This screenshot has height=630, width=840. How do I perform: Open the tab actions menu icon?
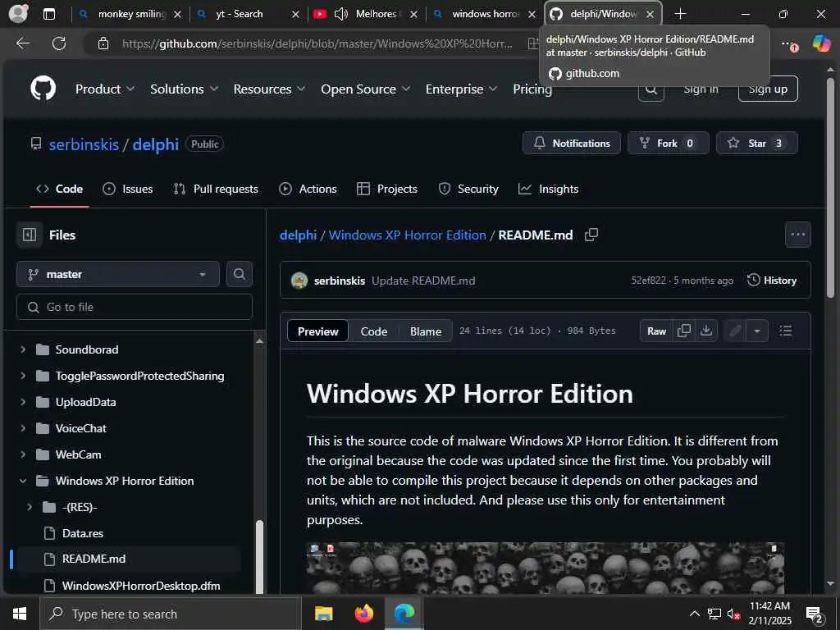(x=49, y=14)
